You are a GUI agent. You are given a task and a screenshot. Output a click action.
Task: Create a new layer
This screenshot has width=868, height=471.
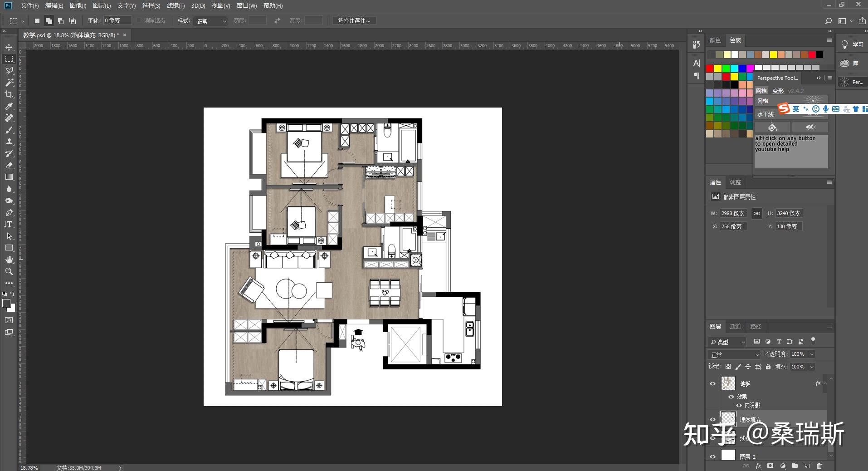coord(807,466)
